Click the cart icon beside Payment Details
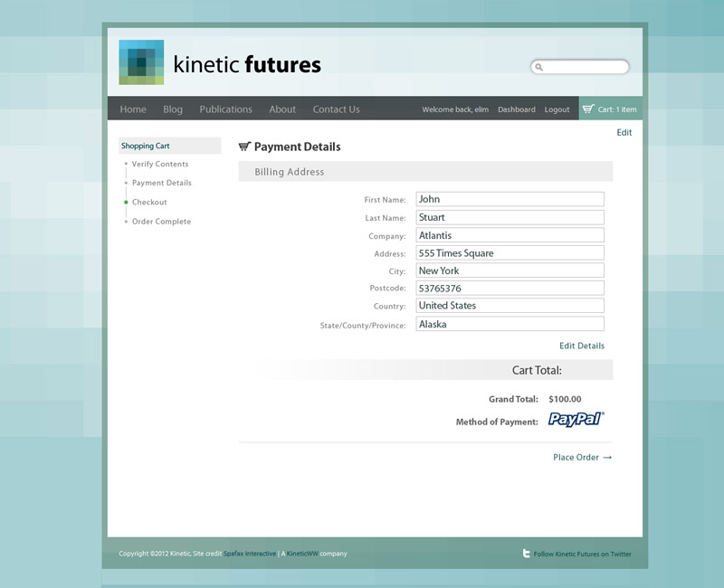This screenshot has width=724, height=588. [x=244, y=147]
